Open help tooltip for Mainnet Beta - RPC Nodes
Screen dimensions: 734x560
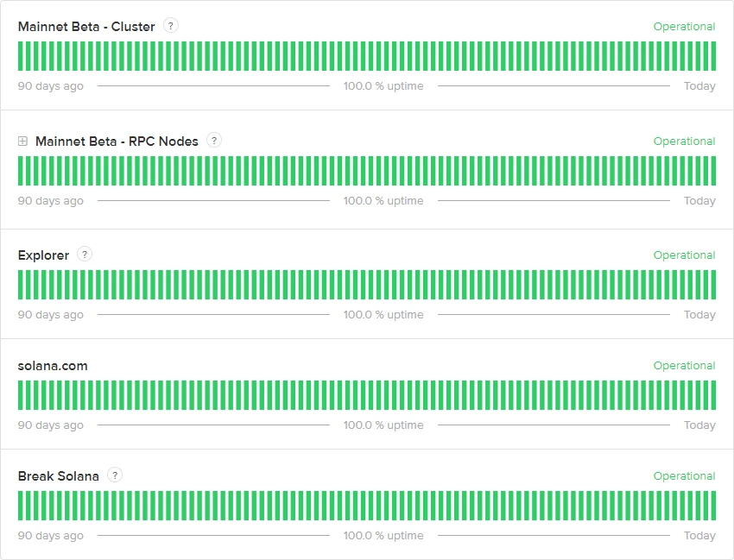point(214,140)
